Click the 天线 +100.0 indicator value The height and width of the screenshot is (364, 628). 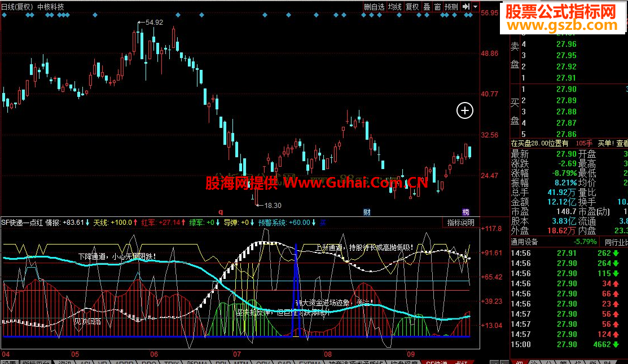click(x=115, y=223)
